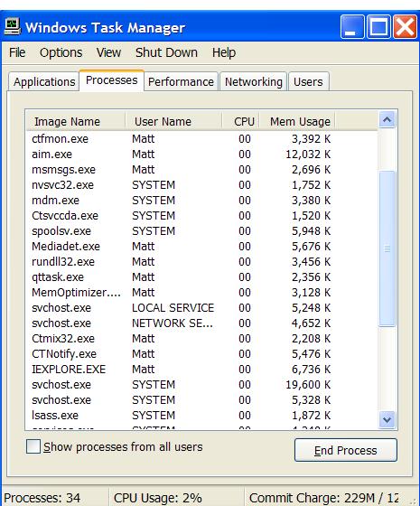Go to the Users tab
The width and height of the screenshot is (420, 506).
308,81
